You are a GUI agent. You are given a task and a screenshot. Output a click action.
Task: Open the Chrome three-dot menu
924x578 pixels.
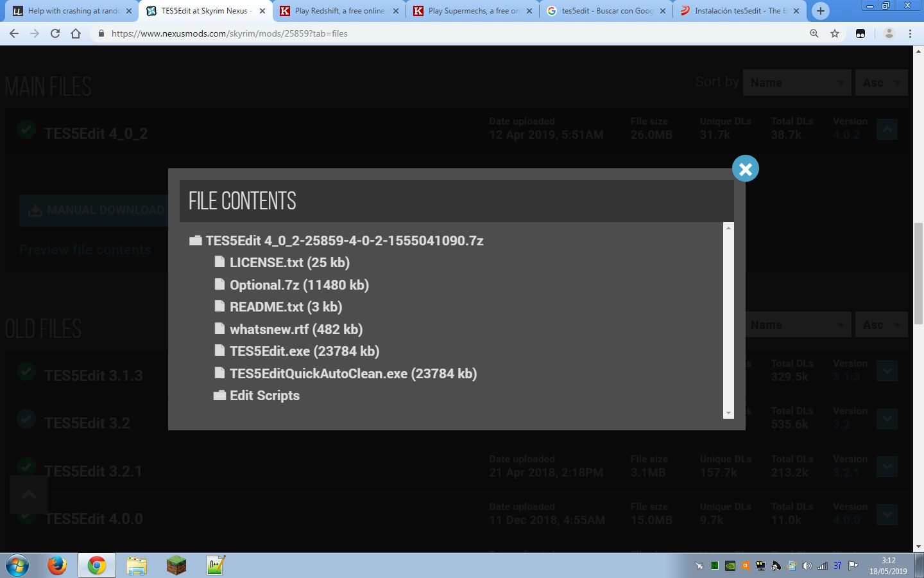coord(910,33)
